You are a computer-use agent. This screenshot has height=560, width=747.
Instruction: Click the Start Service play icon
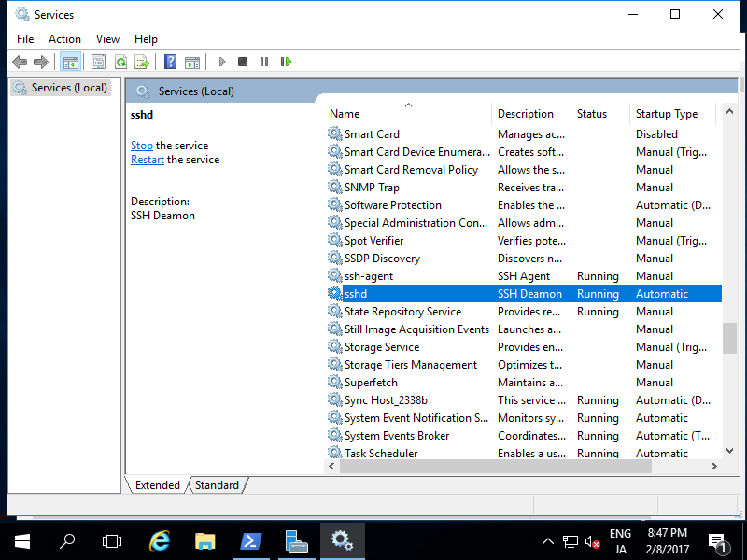[222, 62]
